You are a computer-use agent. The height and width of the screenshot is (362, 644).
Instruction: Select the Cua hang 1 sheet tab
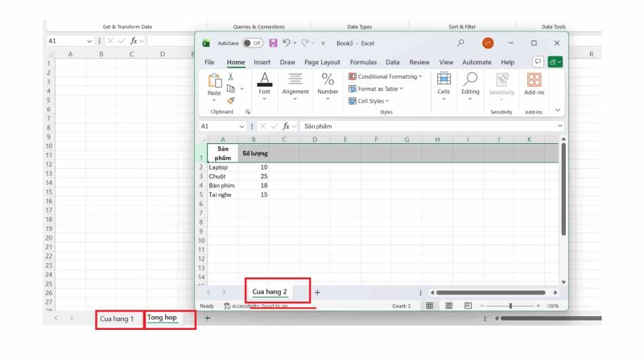tap(117, 319)
